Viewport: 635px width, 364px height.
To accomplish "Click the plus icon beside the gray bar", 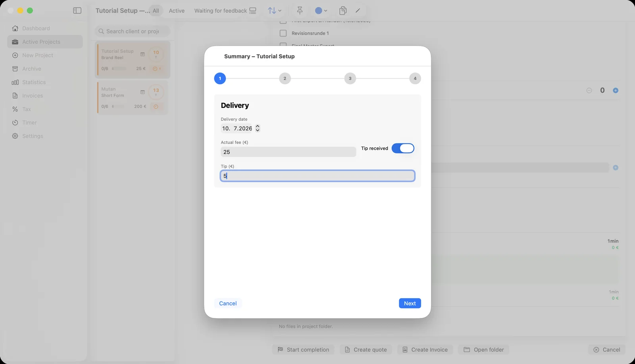I will click(x=616, y=168).
